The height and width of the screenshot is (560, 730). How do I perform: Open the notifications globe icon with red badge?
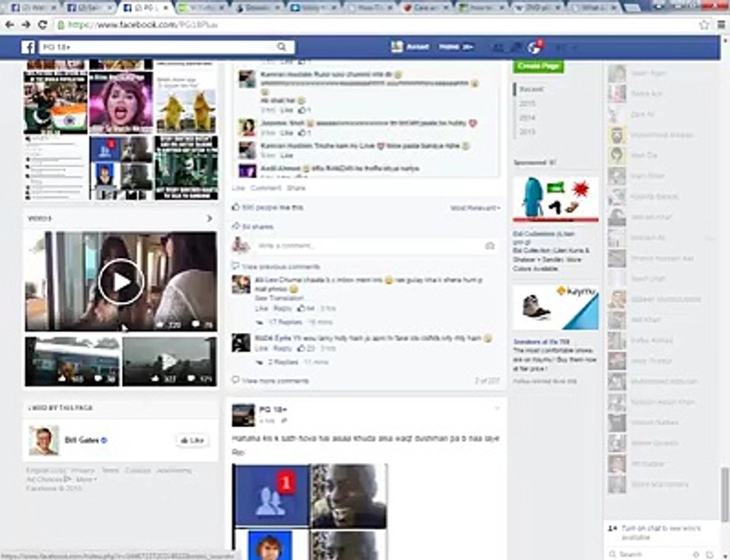click(x=534, y=47)
